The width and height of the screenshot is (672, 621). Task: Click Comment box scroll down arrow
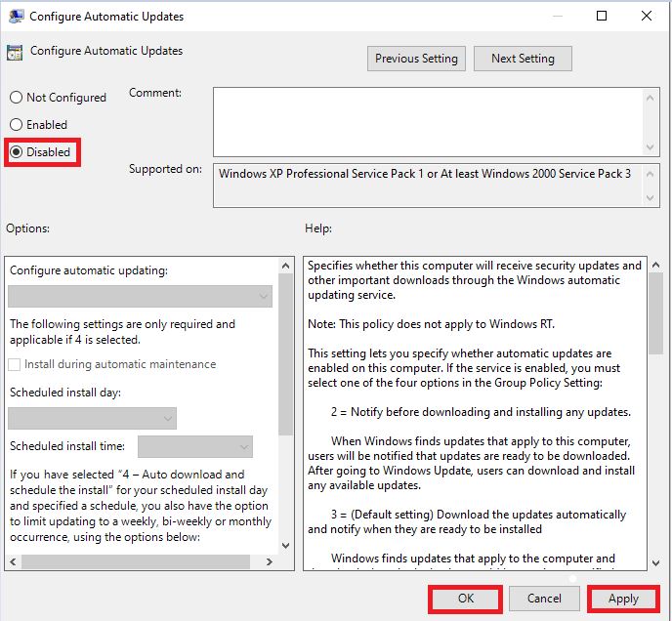pyautogui.click(x=650, y=147)
